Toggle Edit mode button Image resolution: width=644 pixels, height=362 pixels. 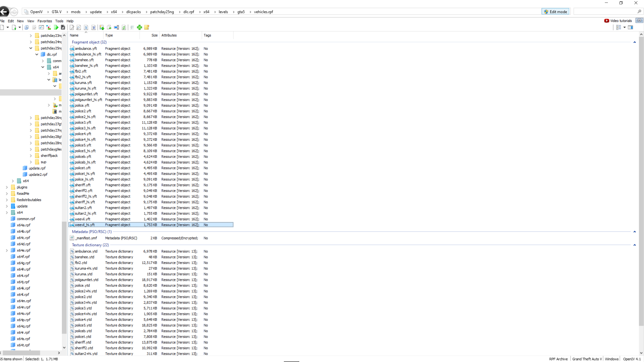pos(555,12)
